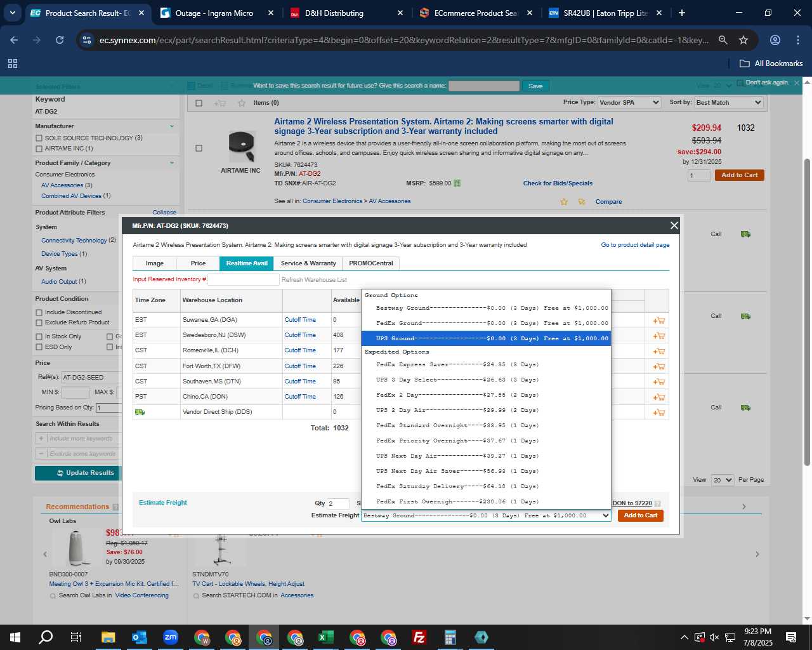Toggle ESD Only checkbox
812x650 pixels.
tap(39, 347)
